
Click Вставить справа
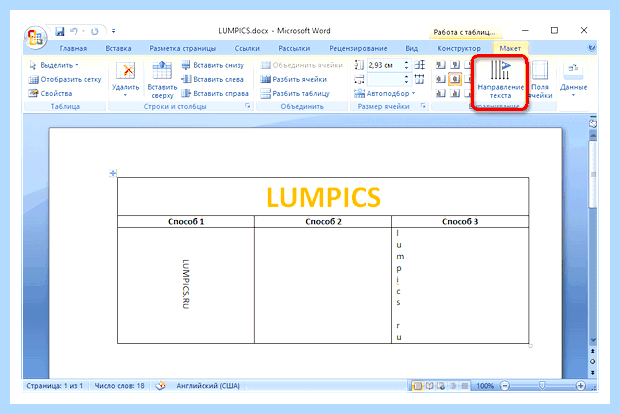point(215,93)
